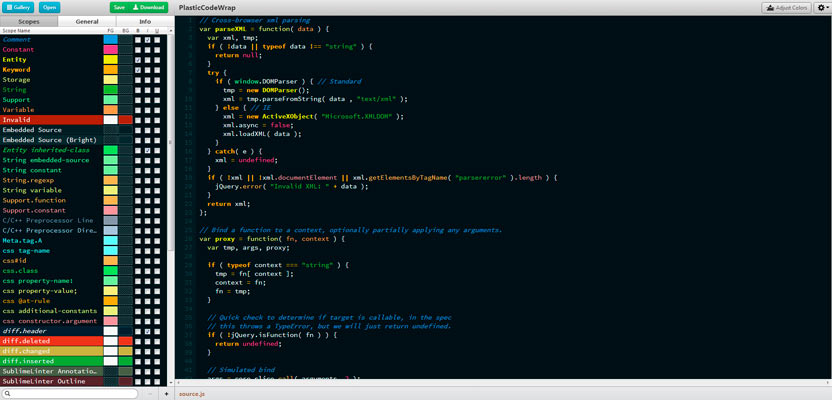Viewport: 832px width, 400px height.
Task: Save the current theme
Action: tap(119, 7)
